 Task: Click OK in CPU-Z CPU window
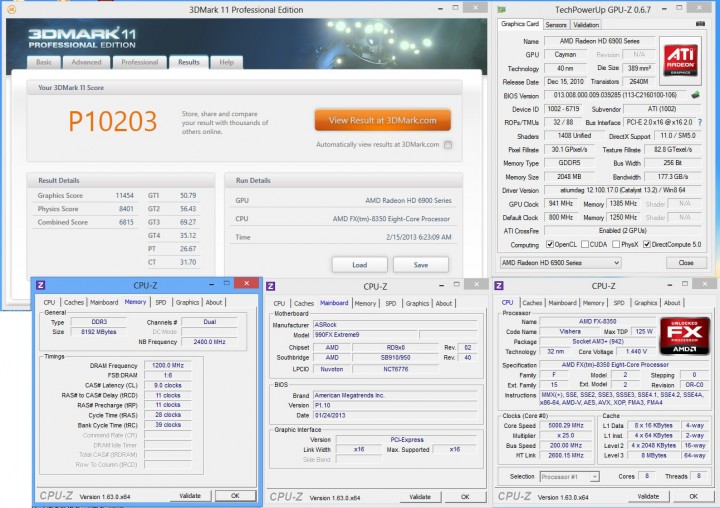[693, 496]
